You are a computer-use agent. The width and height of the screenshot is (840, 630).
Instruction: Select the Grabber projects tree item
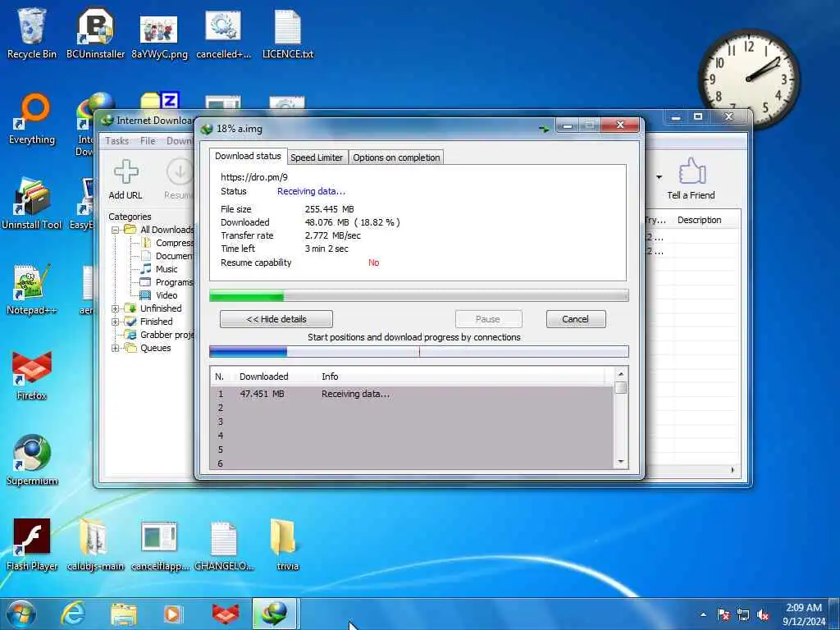pyautogui.click(x=166, y=335)
